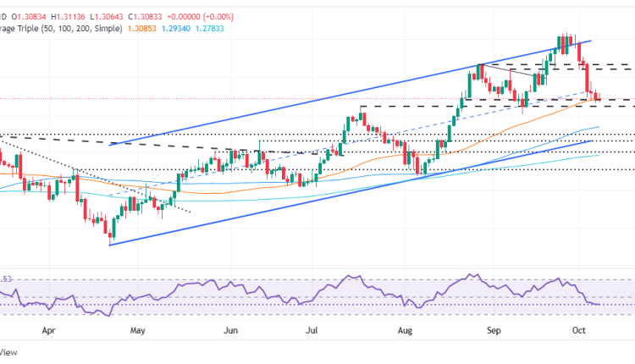Click the Jun label on time axis

[x=230, y=333]
